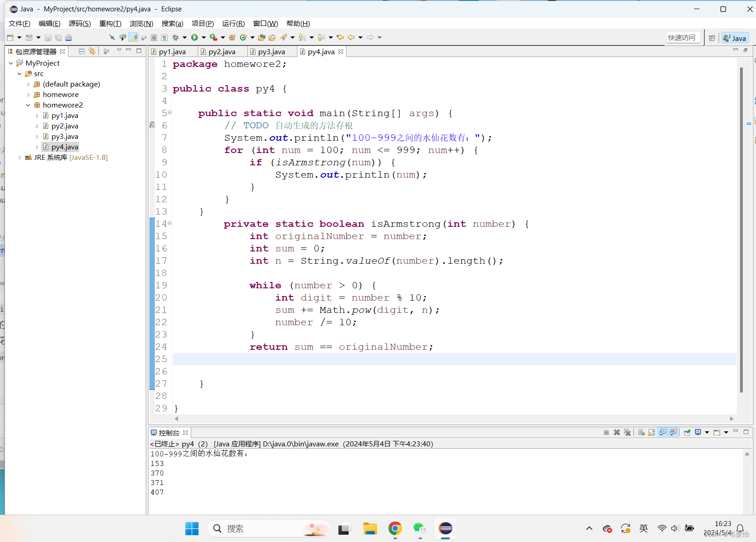Click the Print icon in the toolbar

point(68,37)
